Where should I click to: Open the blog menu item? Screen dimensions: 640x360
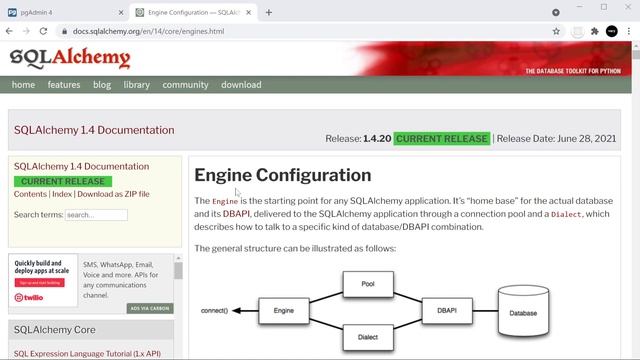(x=102, y=84)
